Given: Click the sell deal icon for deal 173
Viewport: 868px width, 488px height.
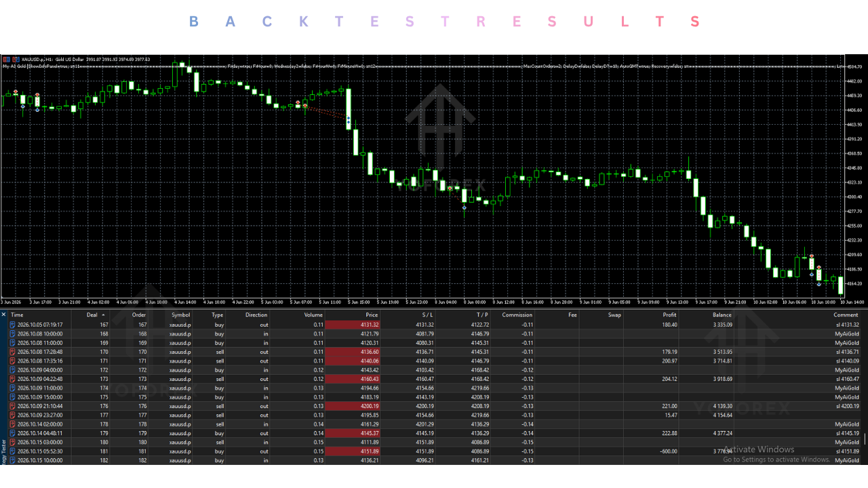Looking at the screenshot, I should click(12, 379).
